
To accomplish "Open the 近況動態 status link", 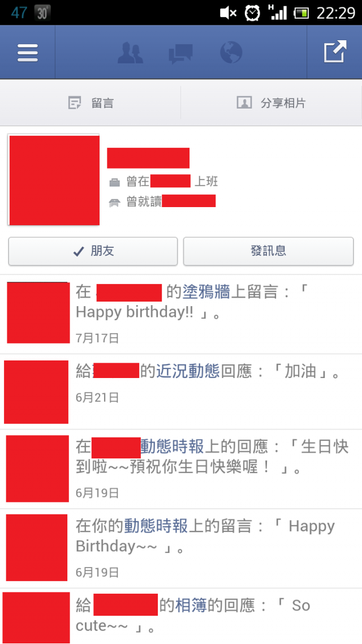I will click(x=188, y=372).
